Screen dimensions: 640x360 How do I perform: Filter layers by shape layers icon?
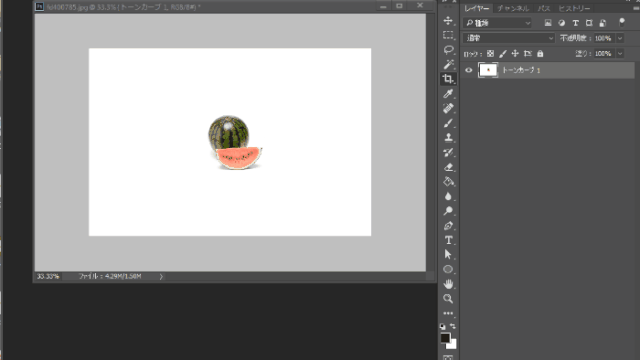pyautogui.click(x=589, y=23)
